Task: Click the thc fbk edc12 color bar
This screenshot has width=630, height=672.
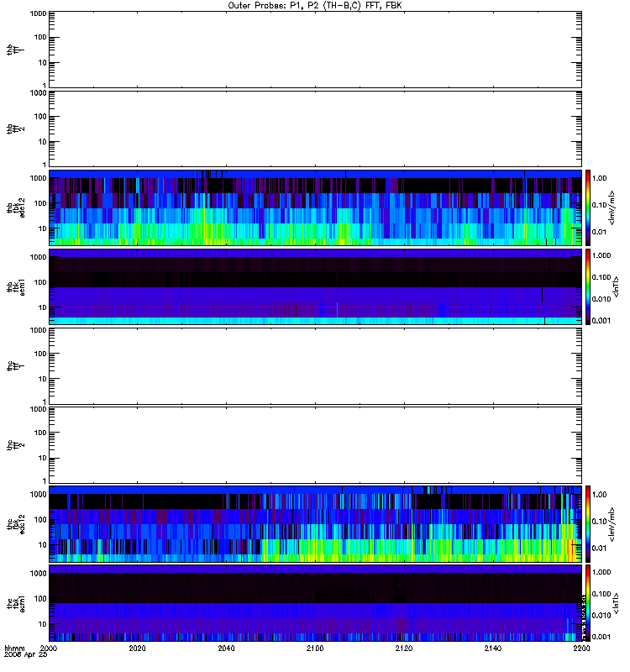Action: click(x=588, y=524)
